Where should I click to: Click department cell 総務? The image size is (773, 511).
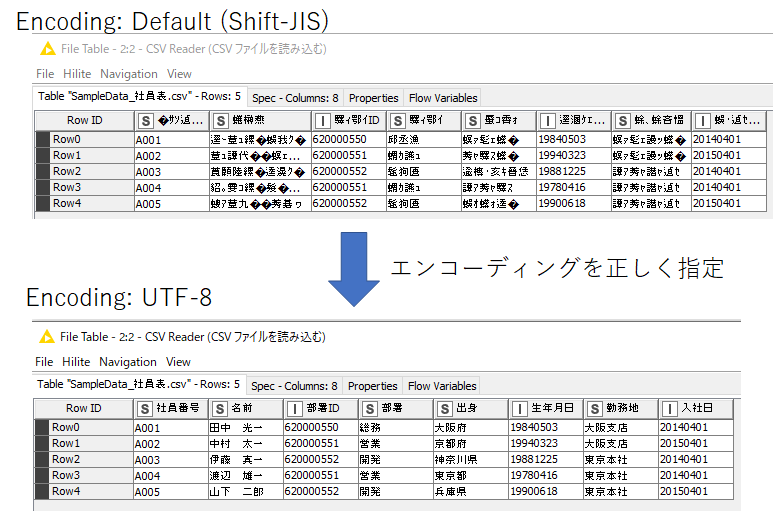pyautogui.click(x=395, y=427)
